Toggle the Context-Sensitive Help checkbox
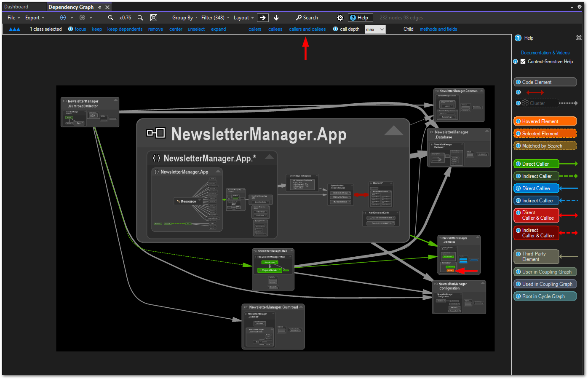 pos(523,61)
